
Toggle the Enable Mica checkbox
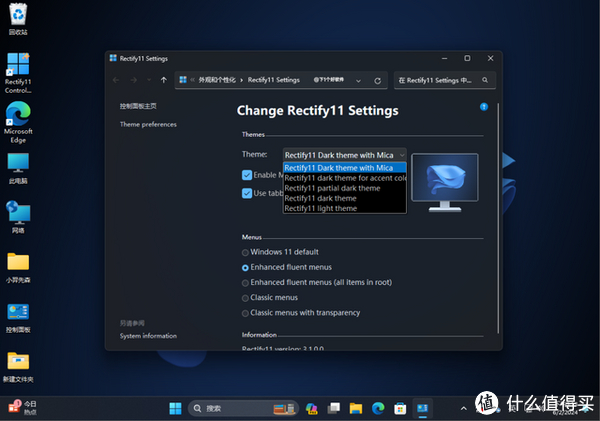247,175
